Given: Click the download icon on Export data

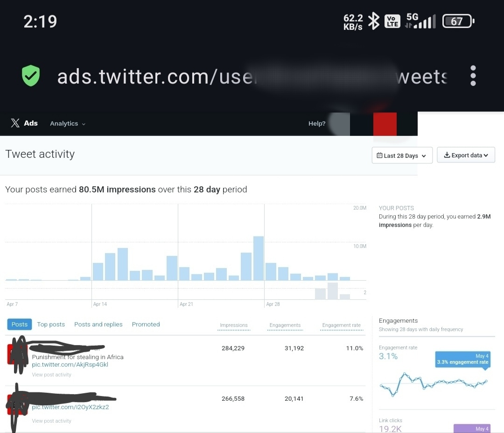Looking at the screenshot, I should (447, 155).
